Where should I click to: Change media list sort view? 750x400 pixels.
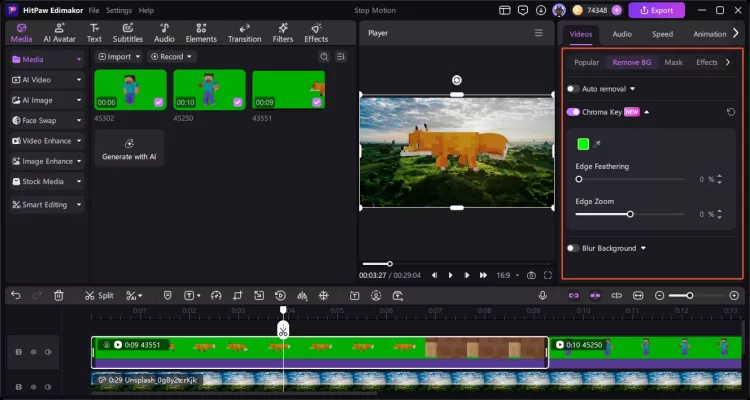[x=341, y=56]
